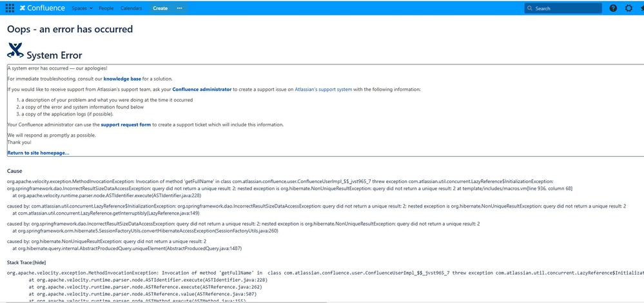Open the Help question mark icon
The height and width of the screenshot is (303, 644).
tap(613, 8)
